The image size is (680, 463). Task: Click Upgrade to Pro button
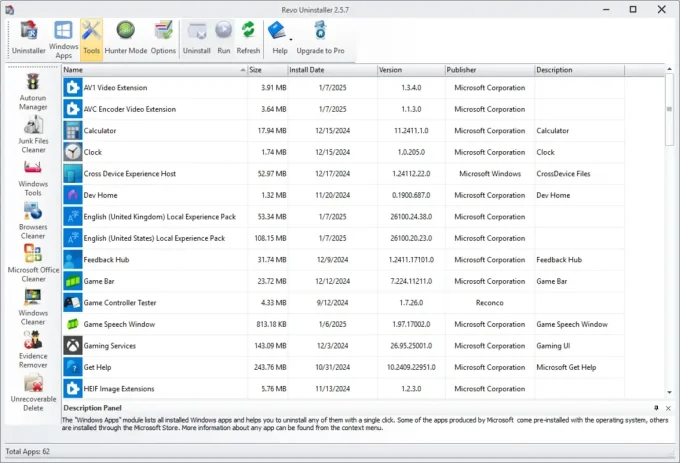319,38
